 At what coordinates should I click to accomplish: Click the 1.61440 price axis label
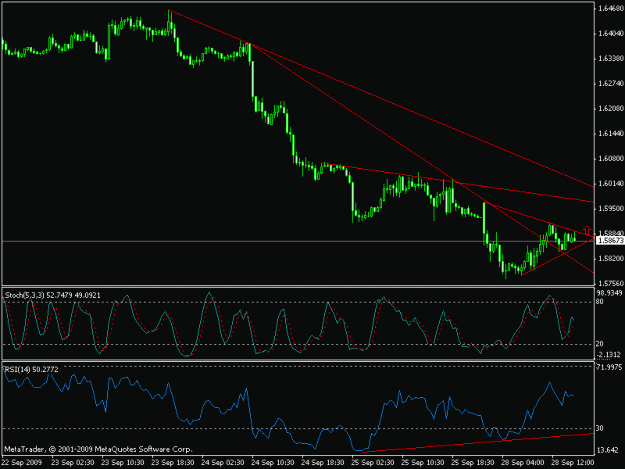611,133
